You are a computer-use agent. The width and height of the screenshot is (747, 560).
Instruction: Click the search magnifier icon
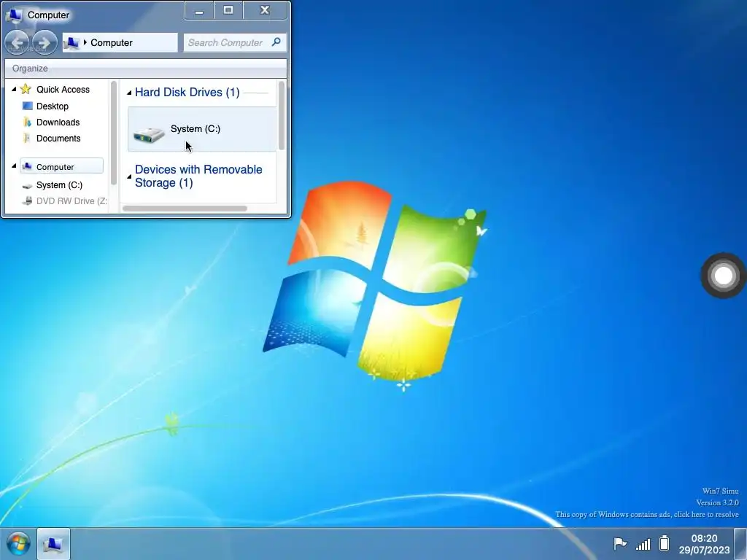(276, 42)
